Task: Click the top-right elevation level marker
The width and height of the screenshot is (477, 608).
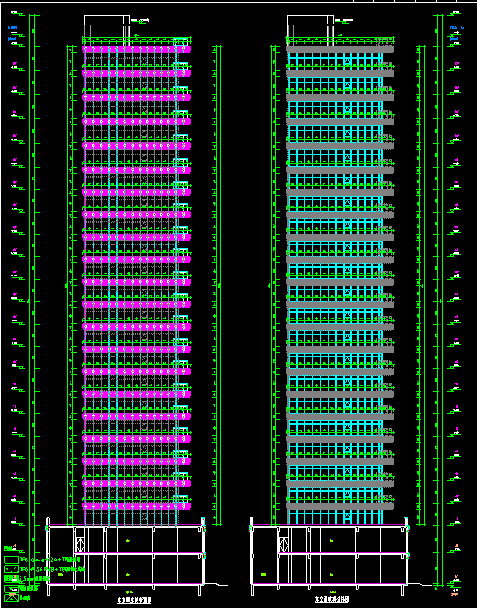Action: click(x=455, y=14)
